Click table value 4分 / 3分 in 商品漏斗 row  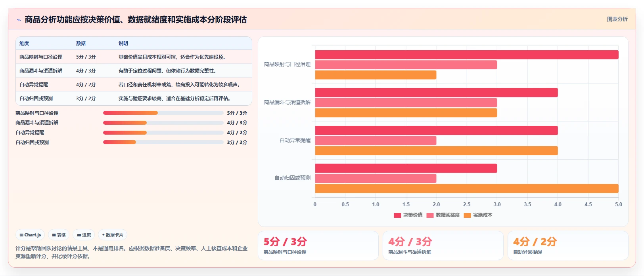pos(86,71)
